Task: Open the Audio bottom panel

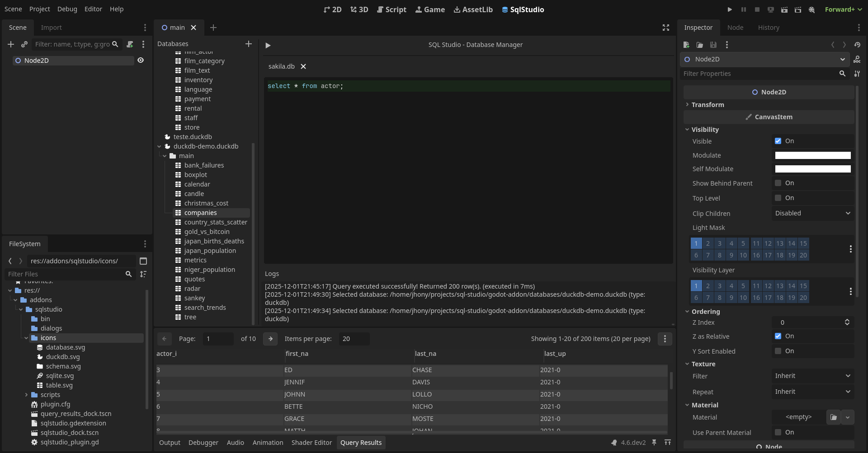Action: 235,443
